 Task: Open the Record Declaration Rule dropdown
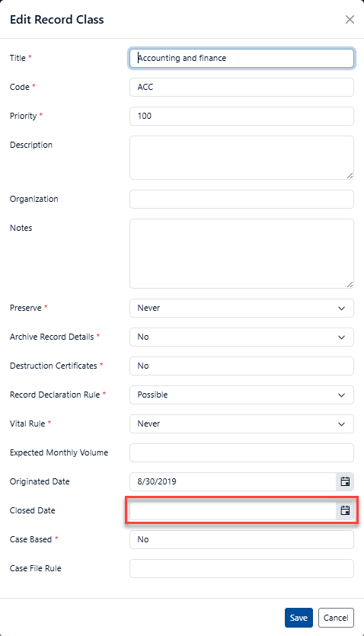[x=241, y=395]
